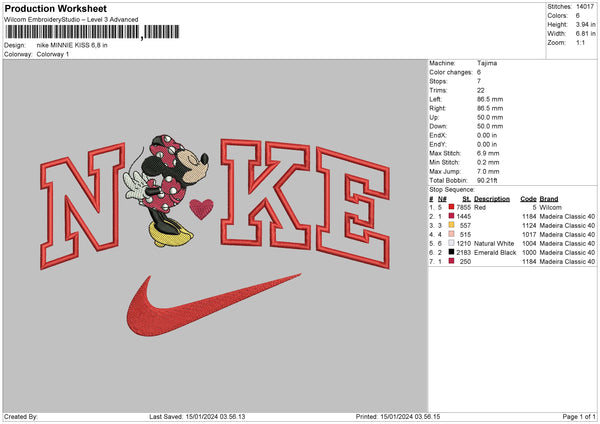Click the small heart in the design

coord(202,209)
